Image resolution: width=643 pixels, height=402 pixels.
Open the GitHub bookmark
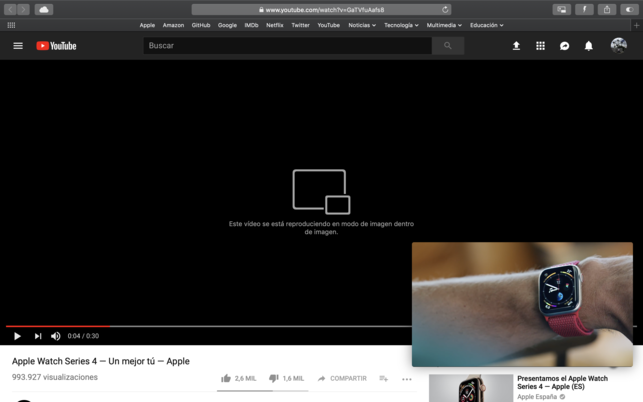pyautogui.click(x=201, y=25)
